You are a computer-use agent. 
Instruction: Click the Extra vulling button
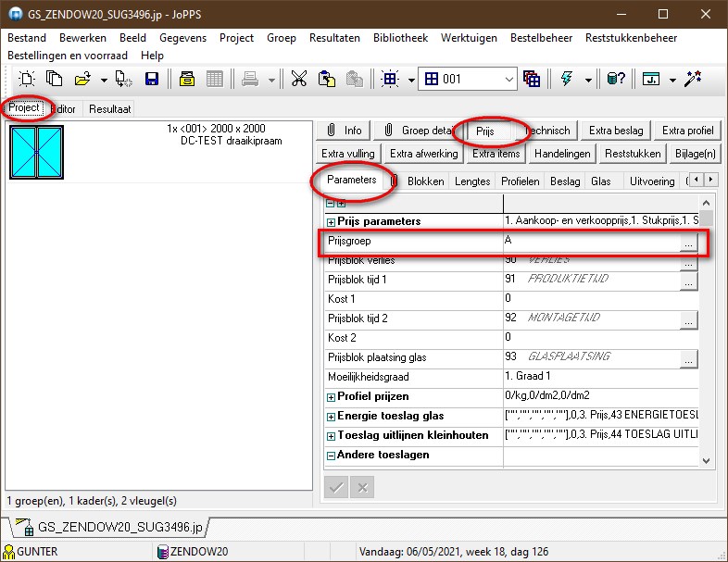(348, 154)
